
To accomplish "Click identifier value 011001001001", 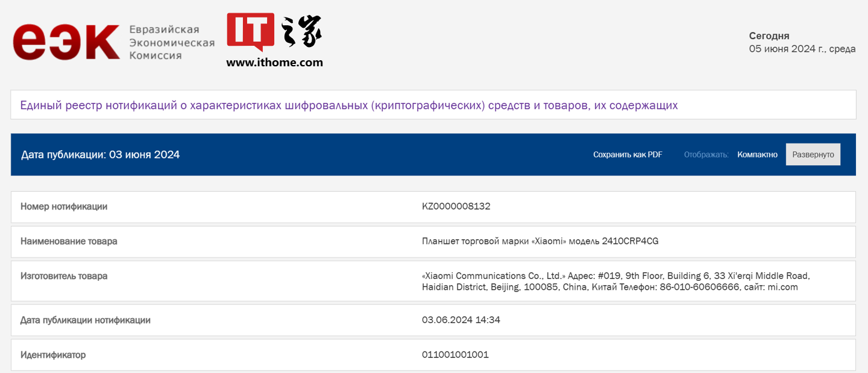I will tap(455, 355).
